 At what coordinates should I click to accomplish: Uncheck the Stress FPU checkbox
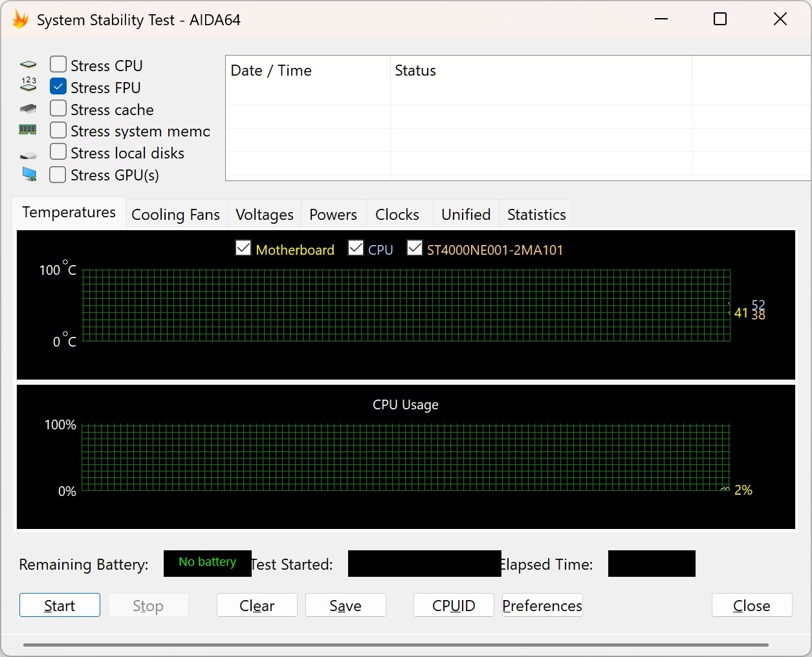pyautogui.click(x=58, y=86)
